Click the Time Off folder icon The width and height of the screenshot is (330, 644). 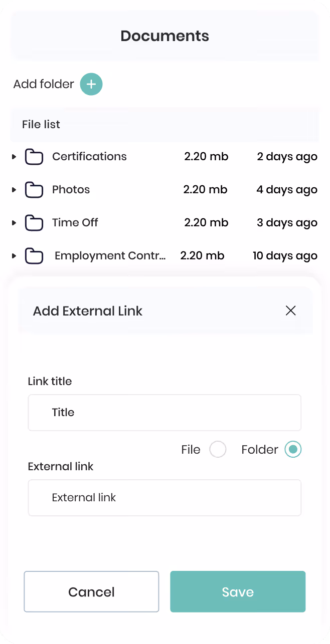pyautogui.click(x=34, y=223)
